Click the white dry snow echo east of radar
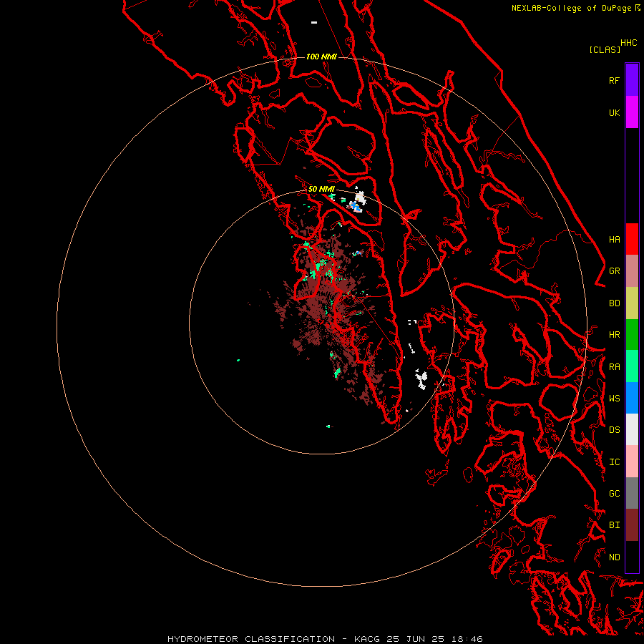This screenshot has height=644, width=644. point(421,379)
